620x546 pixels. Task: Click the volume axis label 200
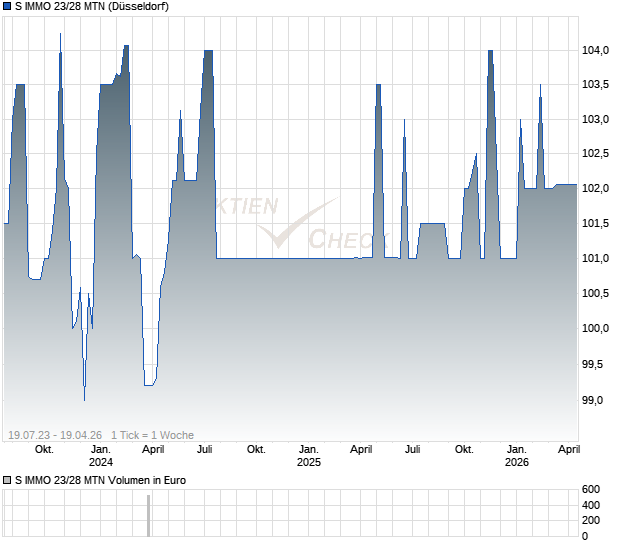(591, 520)
